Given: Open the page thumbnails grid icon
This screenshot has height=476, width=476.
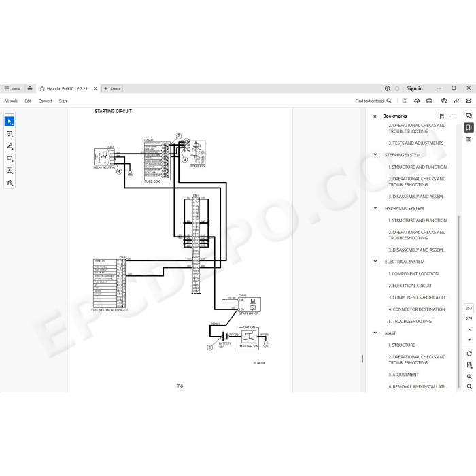Looking at the screenshot, I should click(469, 139).
